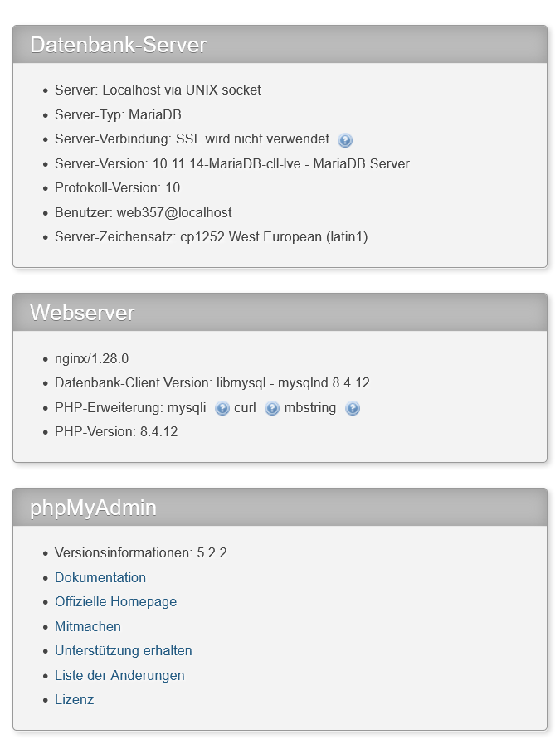
Task: Click the Server-Typ MariaDB entry
Action: (118, 115)
